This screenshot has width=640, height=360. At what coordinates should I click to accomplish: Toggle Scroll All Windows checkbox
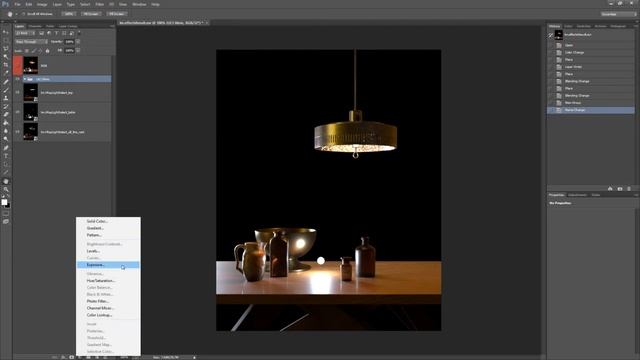(23, 14)
